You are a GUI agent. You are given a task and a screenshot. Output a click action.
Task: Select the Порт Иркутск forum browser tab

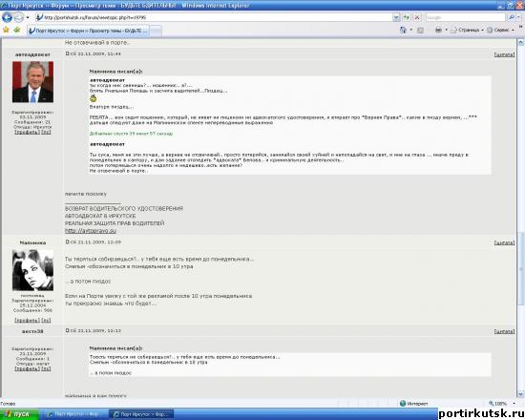pos(88,31)
